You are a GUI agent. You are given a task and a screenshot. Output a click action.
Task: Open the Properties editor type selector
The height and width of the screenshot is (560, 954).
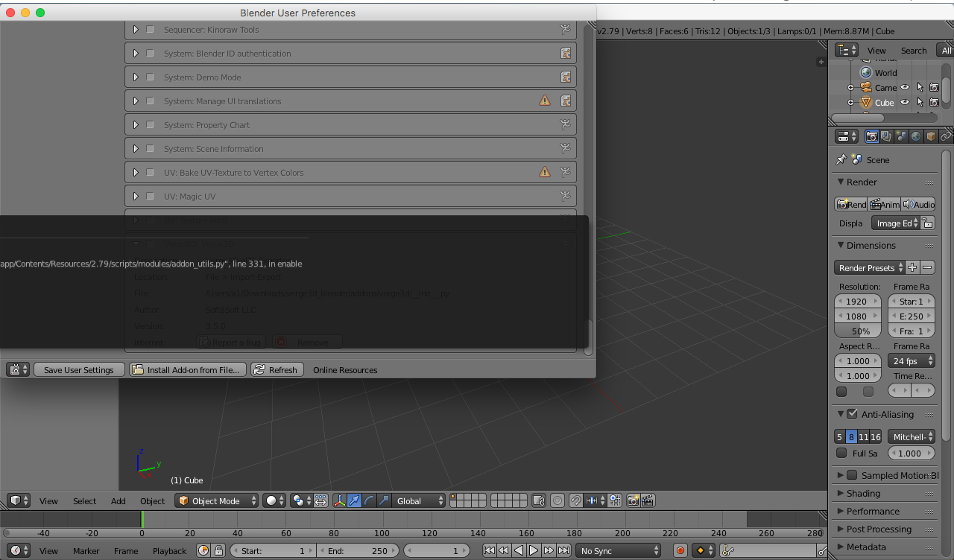pyautogui.click(x=847, y=136)
